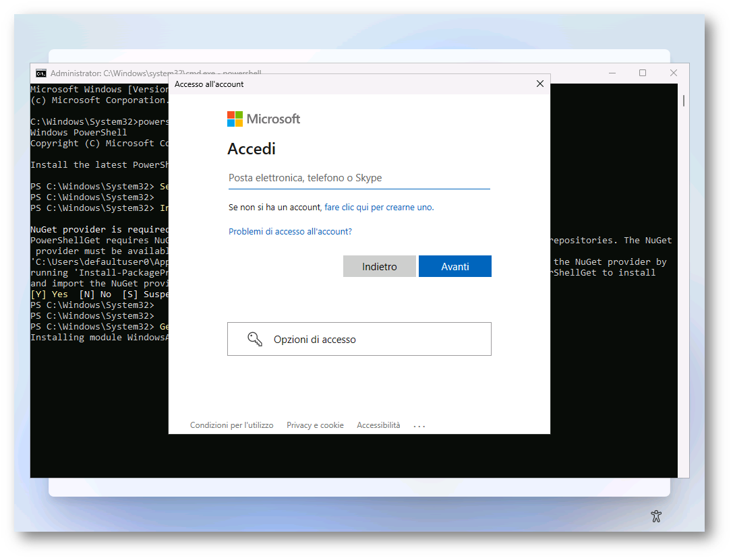Screen dimensions: 733x560
Task: Click 'Windows PowerShell' line in console
Action: point(78,133)
